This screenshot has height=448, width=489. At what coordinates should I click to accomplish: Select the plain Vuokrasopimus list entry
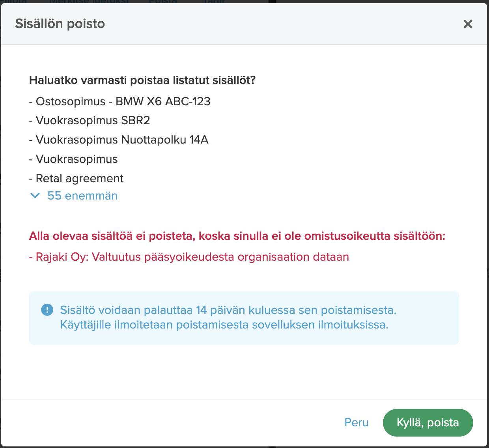pos(73,159)
